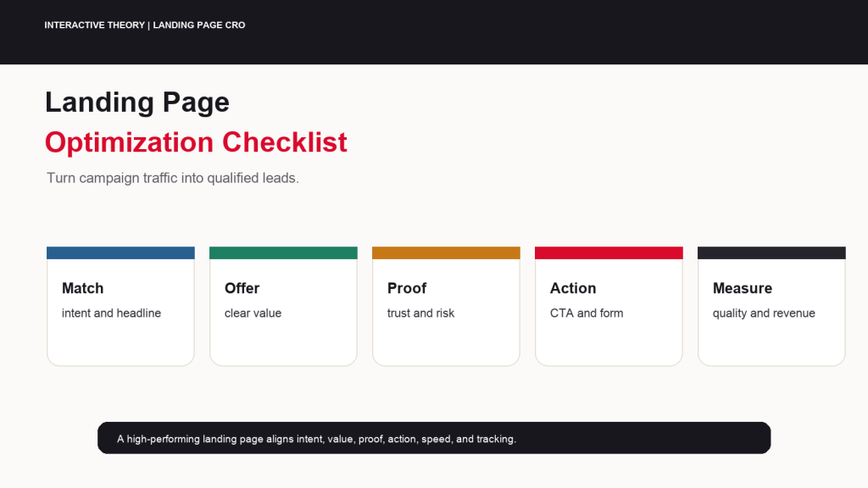The image size is (868, 488).
Task: Click 'intent and headline' text in Match card
Action: point(111,313)
